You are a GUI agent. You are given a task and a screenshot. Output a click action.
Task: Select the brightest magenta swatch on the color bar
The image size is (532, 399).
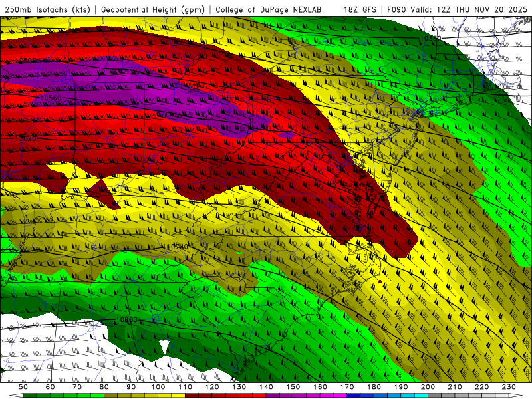tap(340, 396)
